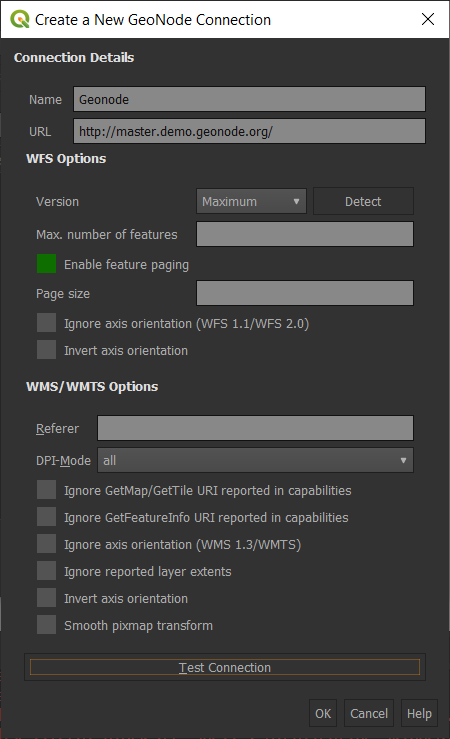Viewport: 450px width, 739px height.
Task: Disable the Enable feature paging checkbox
Action: click(x=47, y=264)
